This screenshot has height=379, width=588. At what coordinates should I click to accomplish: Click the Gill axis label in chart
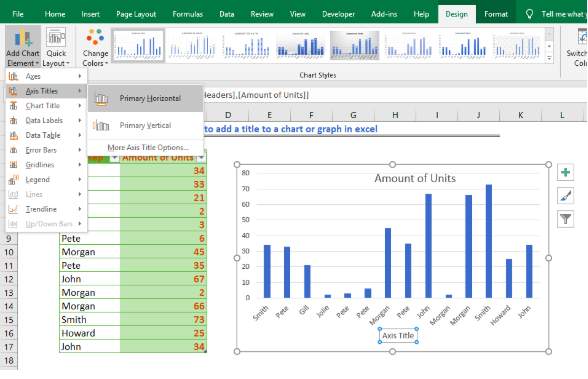[304, 310]
